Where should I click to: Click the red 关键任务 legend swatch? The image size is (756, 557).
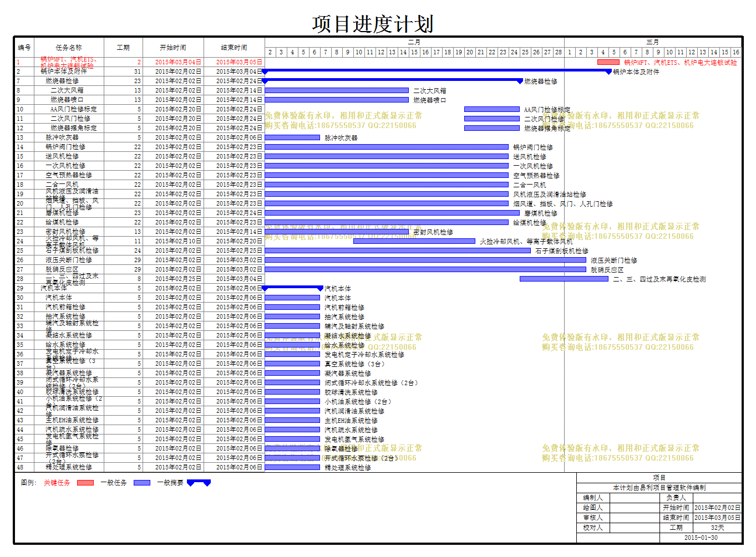tap(85, 483)
